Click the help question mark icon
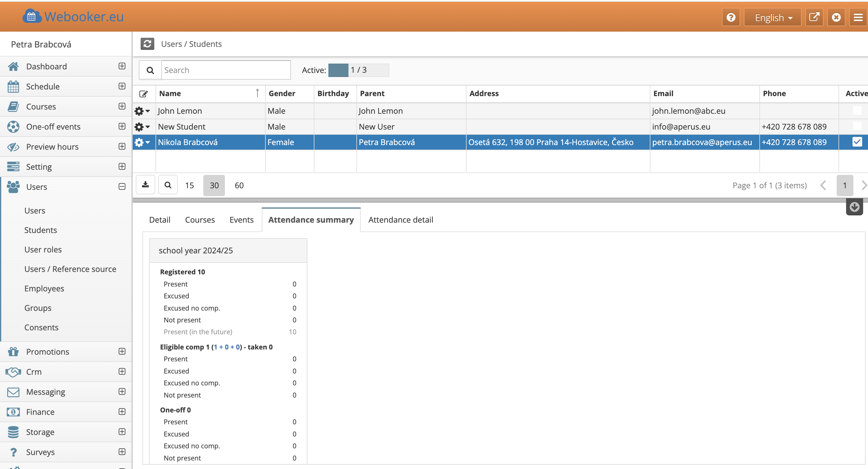Viewport: 868px width, 469px height. point(730,17)
